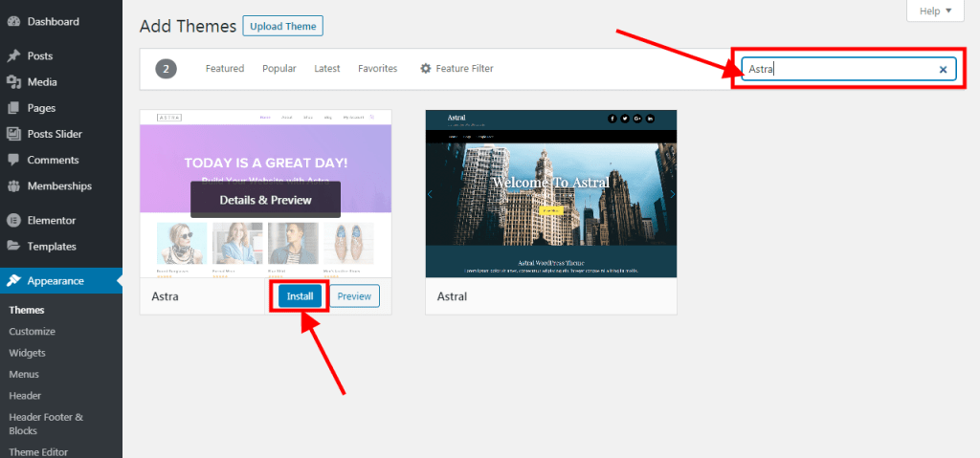The height and width of the screenshot is (458, 980).
Task: Click the Feature Filter gear icon
Action: point(426,69)
